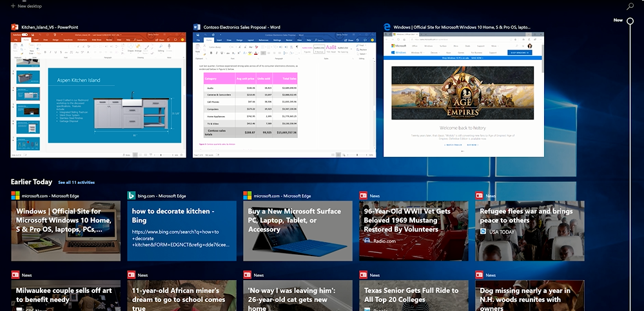
Task: Switch to the PowerPoint Aspen Kitchen Island window
Action: (98, 95)
